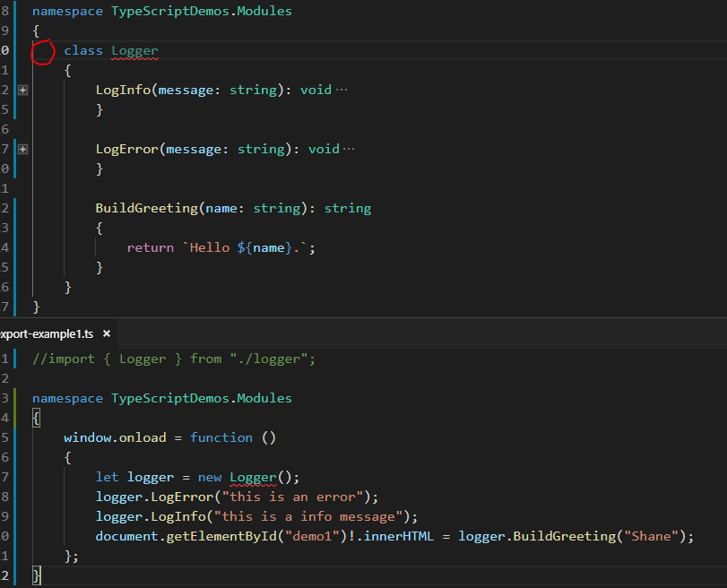This screenshot has width=727, height=588.
Task: Place cursor in the red-circled gutter before class
Action: click(x=43, y=52)
